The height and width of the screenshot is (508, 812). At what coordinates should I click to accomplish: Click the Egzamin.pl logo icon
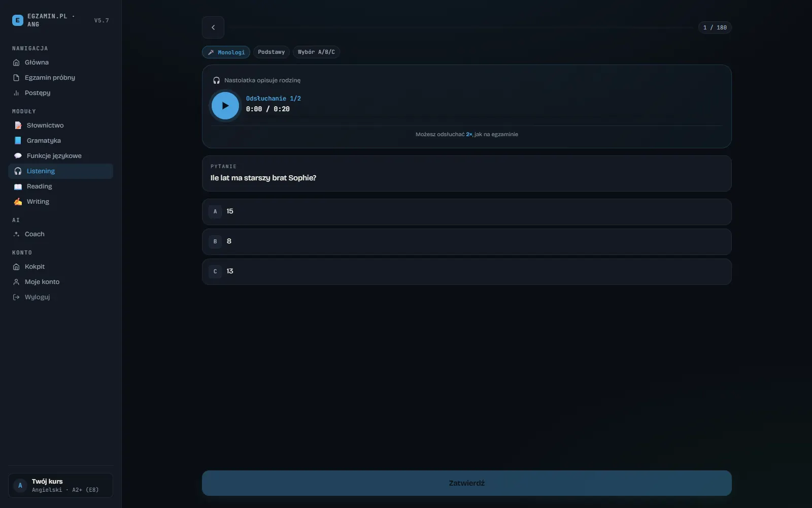(18, 20)
